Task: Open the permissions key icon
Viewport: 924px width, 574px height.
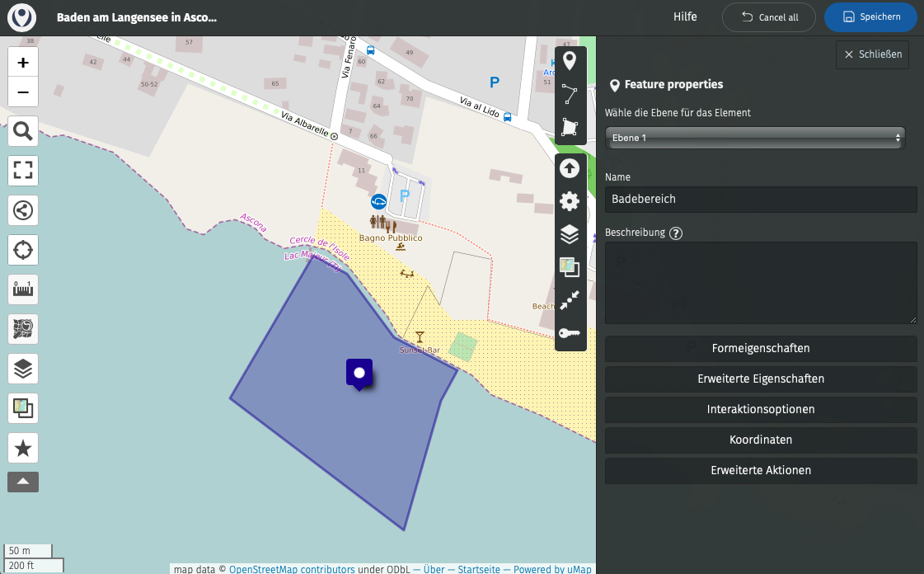Action: tap(570, 333)
